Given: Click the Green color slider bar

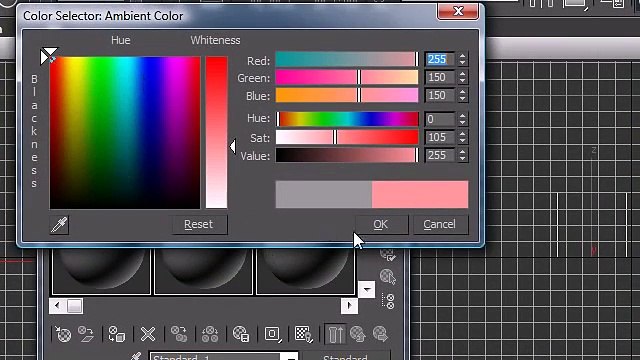Looking at the screenshot, I should point(347,77).
